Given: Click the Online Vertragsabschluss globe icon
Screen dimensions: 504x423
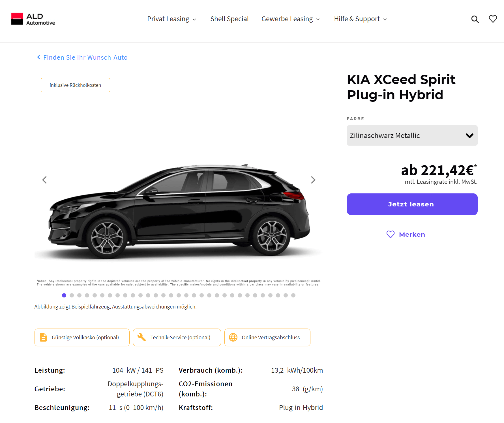Looking at the screenshot, I should (233, 337).
